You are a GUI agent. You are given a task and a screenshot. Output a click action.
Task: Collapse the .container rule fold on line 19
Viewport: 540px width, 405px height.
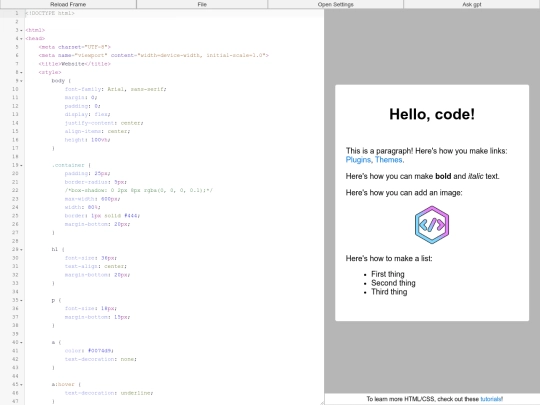(21, 165)
